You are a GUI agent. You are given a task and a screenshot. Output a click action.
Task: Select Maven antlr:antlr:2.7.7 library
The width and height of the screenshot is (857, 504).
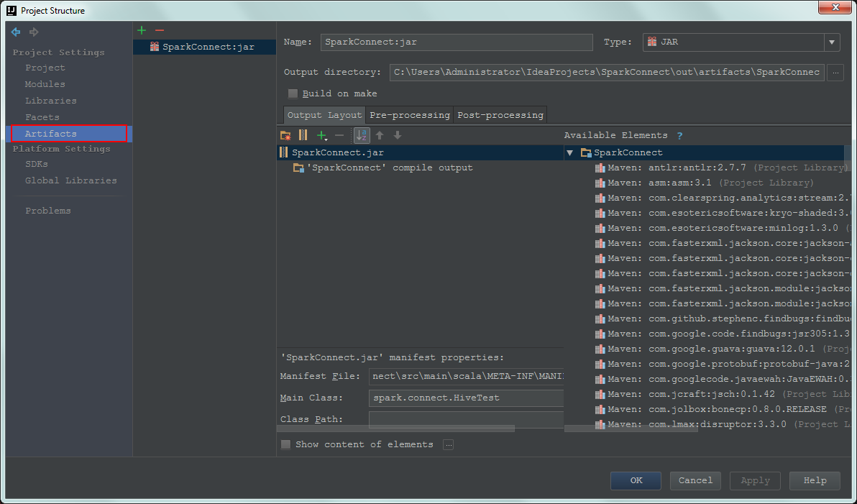720,168
